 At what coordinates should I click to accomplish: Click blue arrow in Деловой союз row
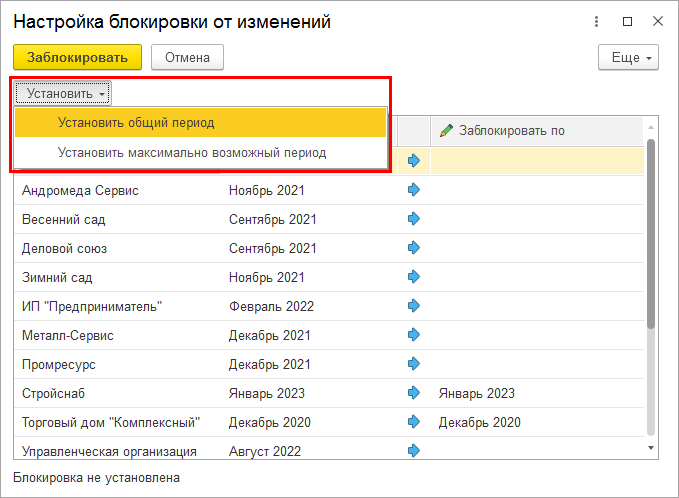414,248
